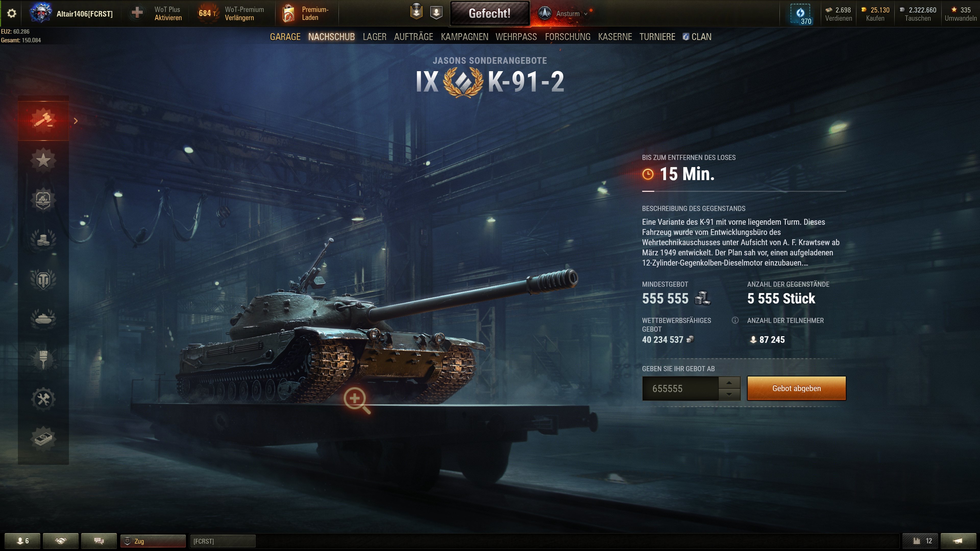The width and height of the screenshot is (980, 551).
Task: Open the star offers sidebar icon
Action: [43, 160]
